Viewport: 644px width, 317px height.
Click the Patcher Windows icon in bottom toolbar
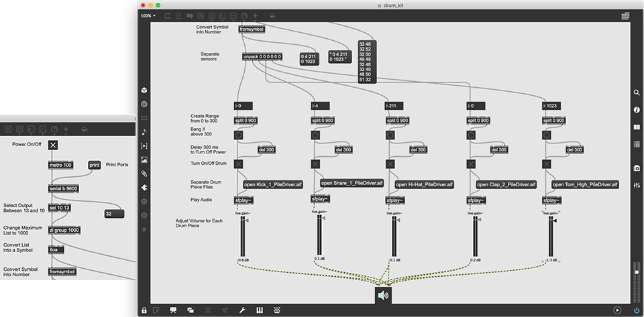191,310
